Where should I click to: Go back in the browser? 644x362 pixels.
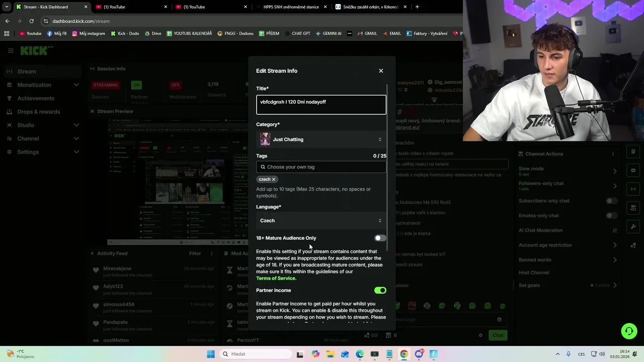tap(7, 21)
